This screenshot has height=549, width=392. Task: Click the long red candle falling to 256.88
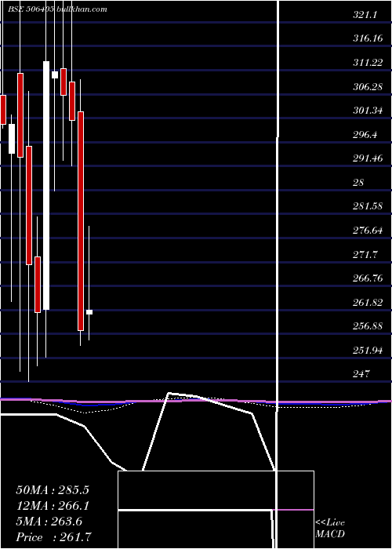tap(81, 221)
